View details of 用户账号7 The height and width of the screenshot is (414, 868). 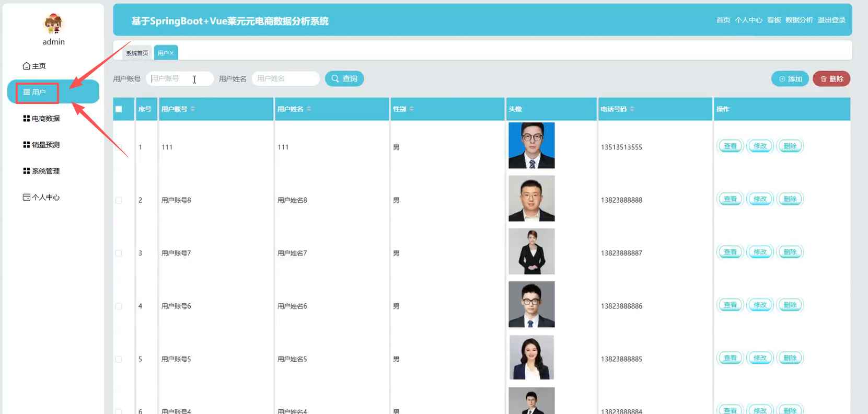pyautogui.click(x=730, y=252)
